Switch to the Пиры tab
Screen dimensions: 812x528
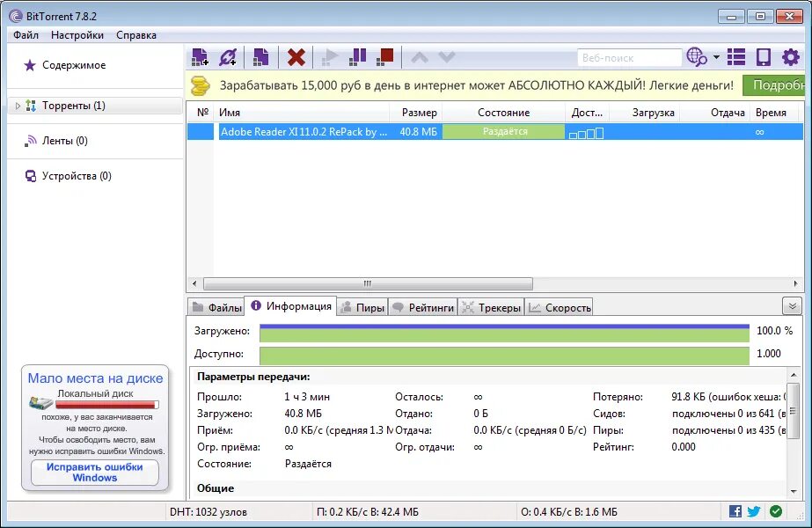pyautogui.click(x=362, y=308)
